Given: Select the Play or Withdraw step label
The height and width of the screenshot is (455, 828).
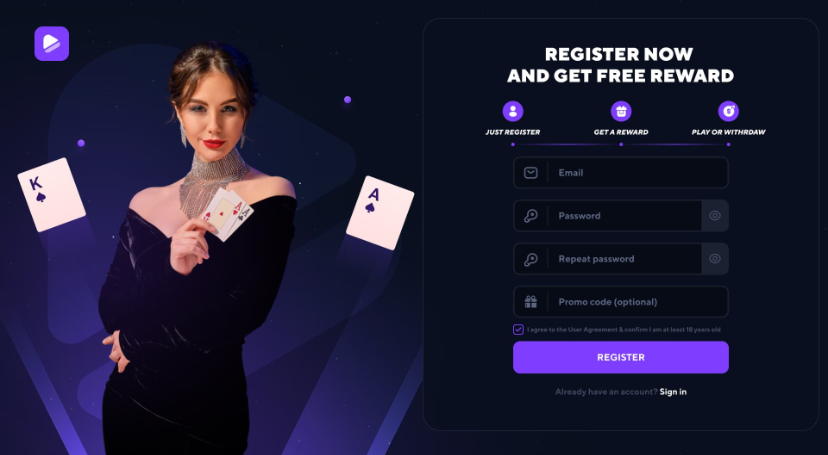Looking at the screenshot, I should click(728, 132).
